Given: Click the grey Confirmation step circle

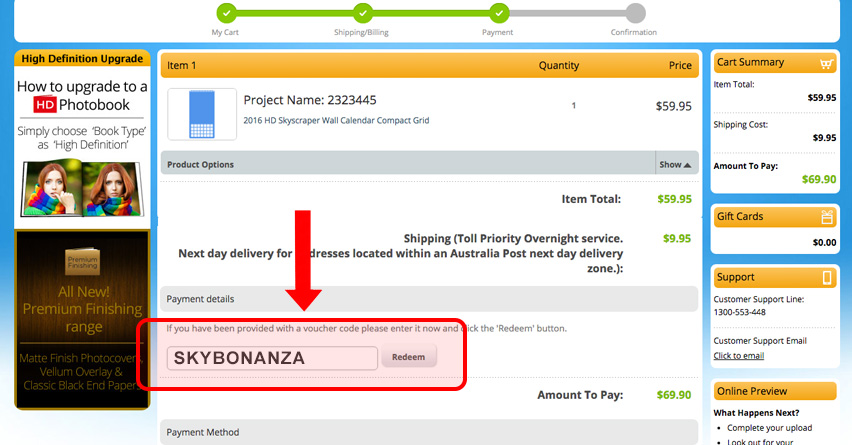Looking at the screenshot, I should click(x=635, y=13).
